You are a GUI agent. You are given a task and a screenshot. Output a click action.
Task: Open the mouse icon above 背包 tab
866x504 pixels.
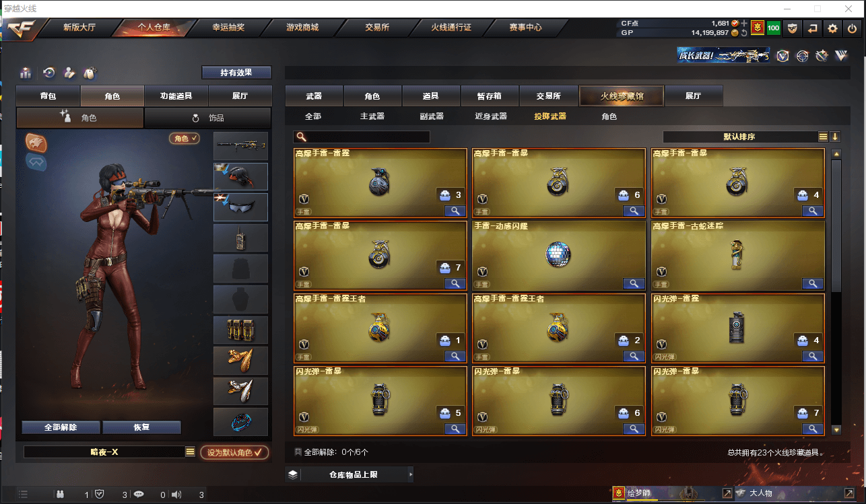pos(89,73)
